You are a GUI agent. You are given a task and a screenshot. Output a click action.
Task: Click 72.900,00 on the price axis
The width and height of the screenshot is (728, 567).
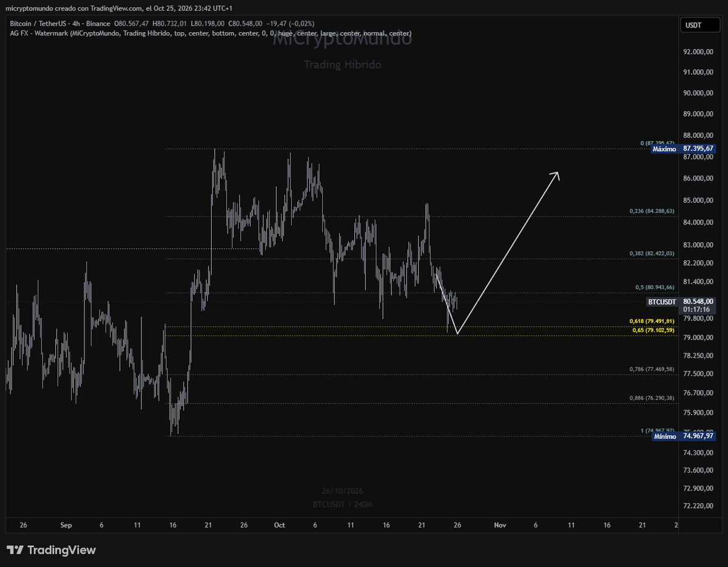click(698, 488)
